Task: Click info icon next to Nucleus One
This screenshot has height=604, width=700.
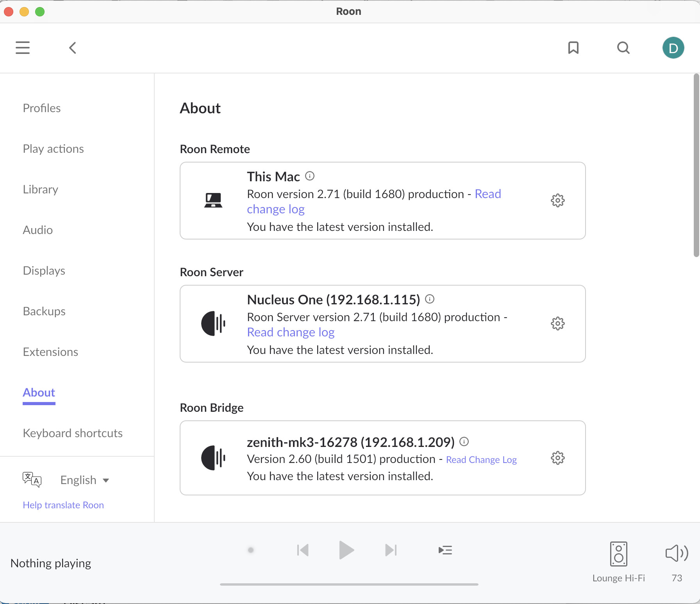Action: (x=430, y=299)
